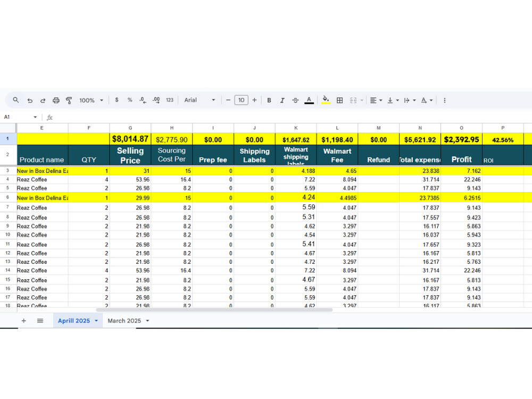Screen dimensions: 532x399
Task: Select row 6 header
Action: click(8, 197)
